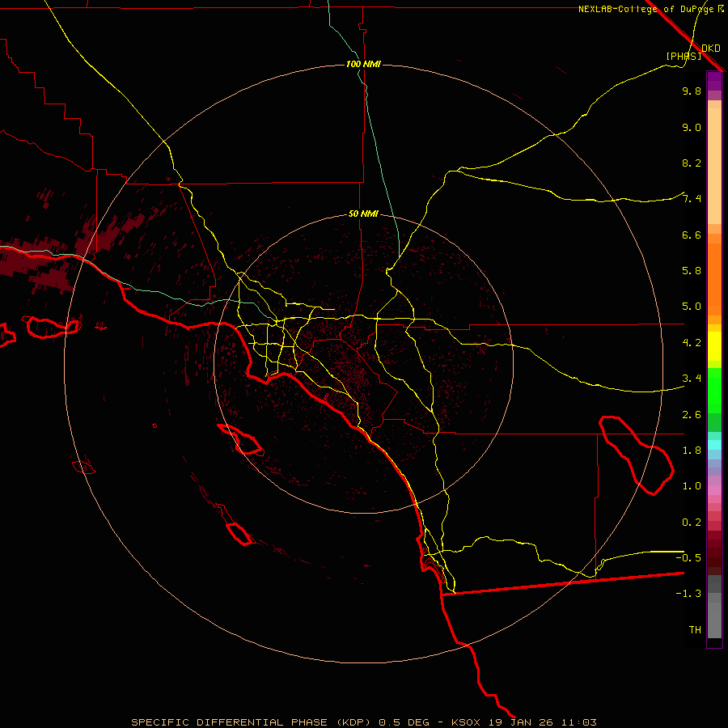Image resolution: width=728 pixels, height=728 pixels.
Task: Pick the yellow band in the legend
Action: click(714, 346)
